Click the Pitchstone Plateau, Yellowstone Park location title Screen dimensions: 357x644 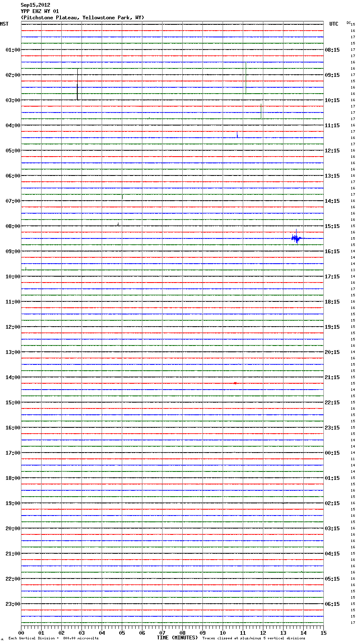(82, 18)
